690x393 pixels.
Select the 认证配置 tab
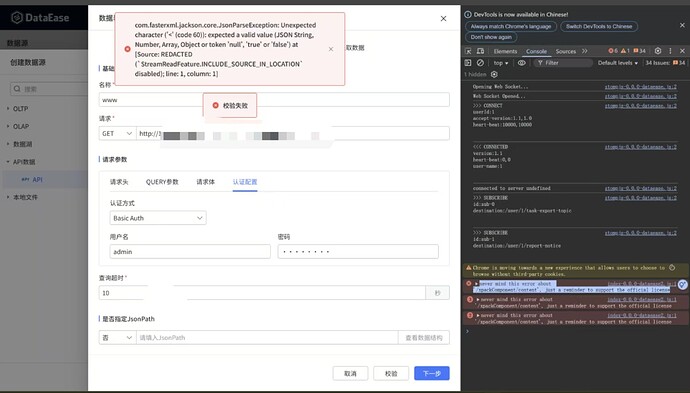245,182
